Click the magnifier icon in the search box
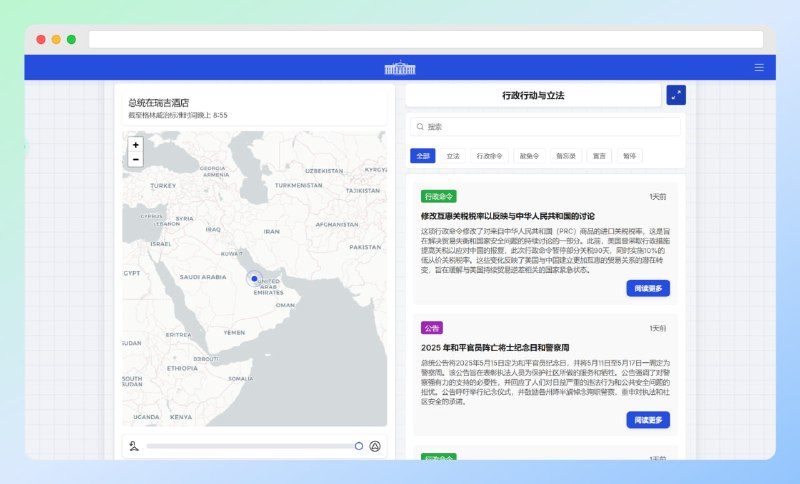Viewport: 800px width, 484px height. (x=419, y=127)
